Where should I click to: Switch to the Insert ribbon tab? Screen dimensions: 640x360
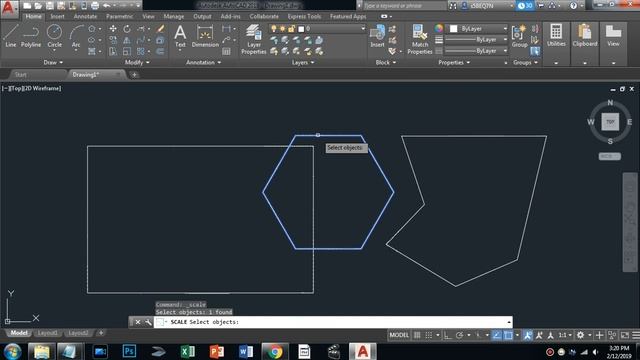coord(57,16)
